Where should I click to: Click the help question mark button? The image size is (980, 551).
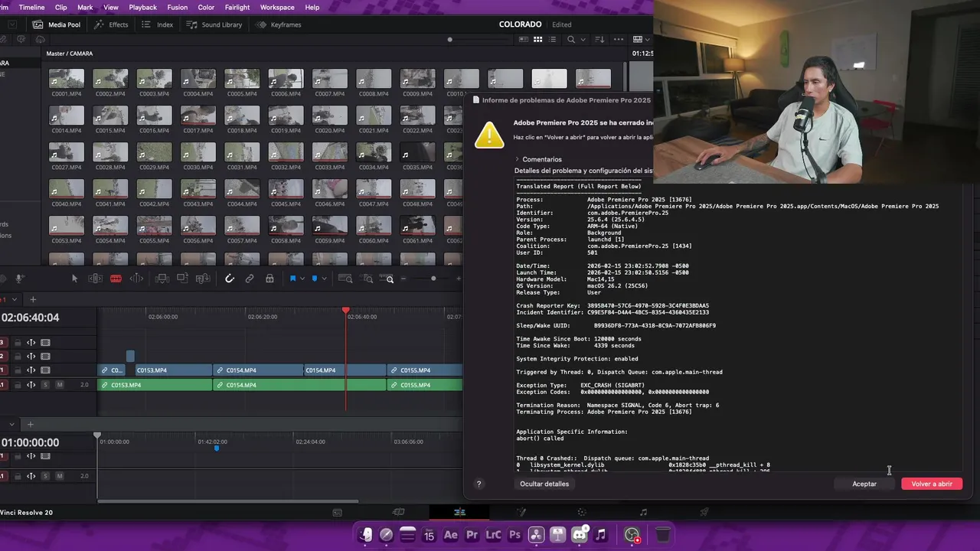click(479, 484)
